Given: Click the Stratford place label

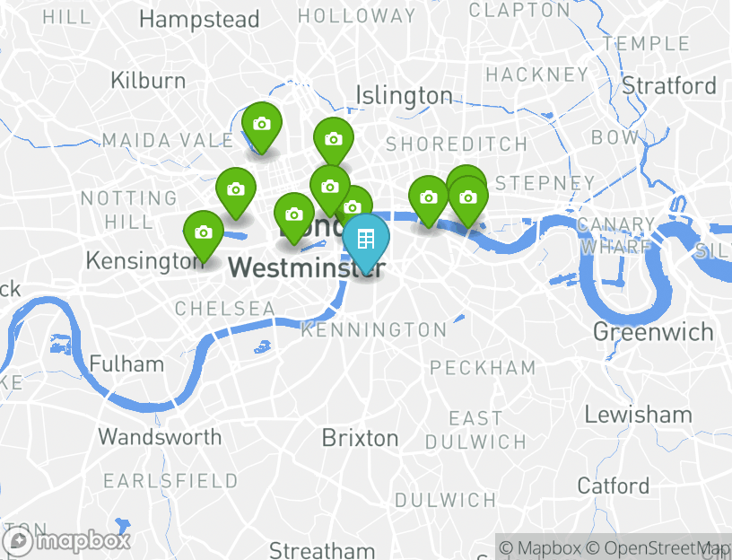Looking at the screenshot, I should point(669,86).
